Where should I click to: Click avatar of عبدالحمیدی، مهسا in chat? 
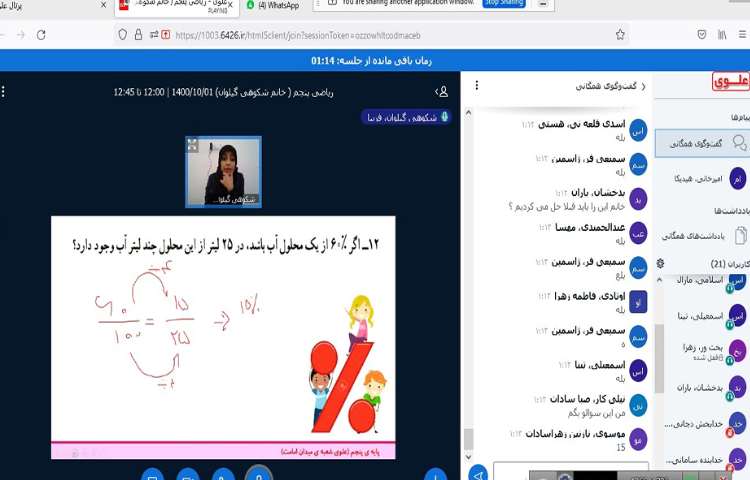pyautogui.click(x=638, y=233)
